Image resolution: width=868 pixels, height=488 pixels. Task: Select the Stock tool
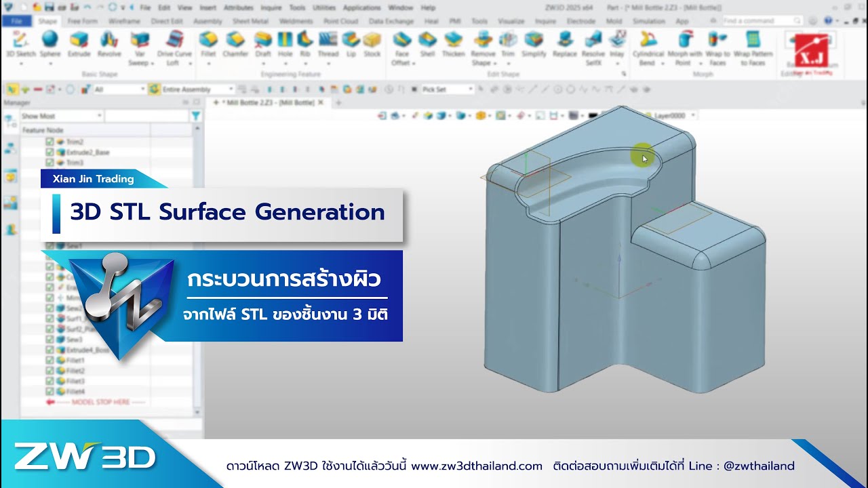point(372,43)
